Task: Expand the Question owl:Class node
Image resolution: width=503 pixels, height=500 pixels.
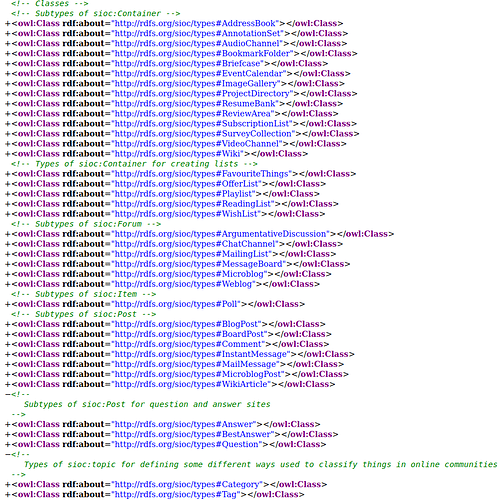Action: click(x=8, y=444)
